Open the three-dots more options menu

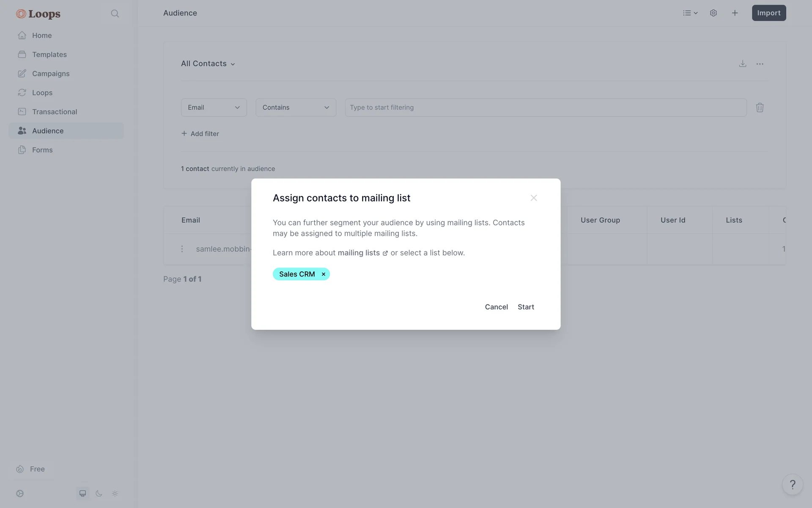pyautogui.click(x=760, y=64)
